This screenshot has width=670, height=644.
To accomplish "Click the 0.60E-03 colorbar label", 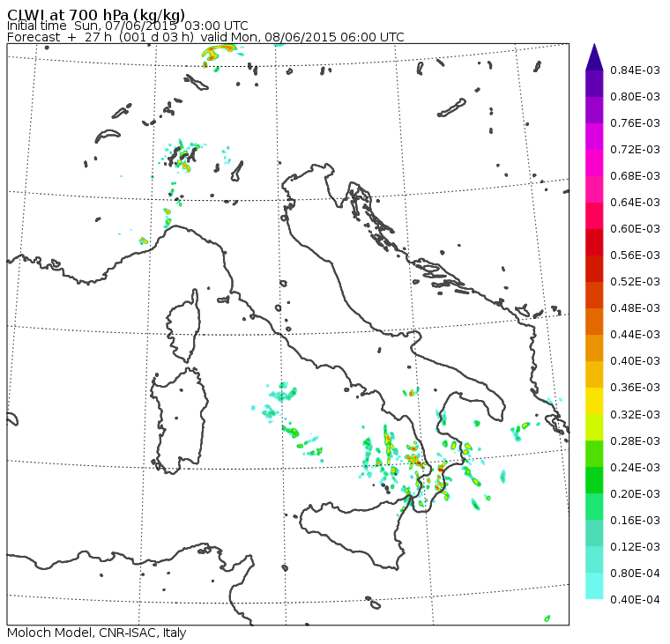I will (635, 229).
